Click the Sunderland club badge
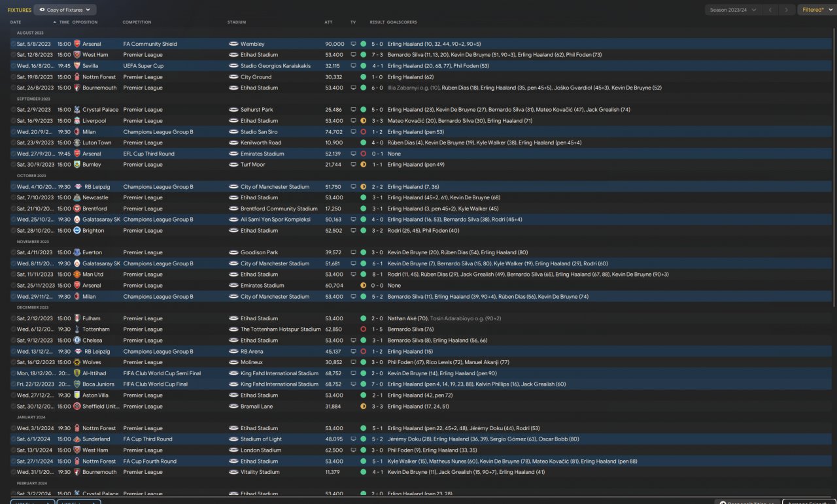The image size is (837, 504). point(77,439)
